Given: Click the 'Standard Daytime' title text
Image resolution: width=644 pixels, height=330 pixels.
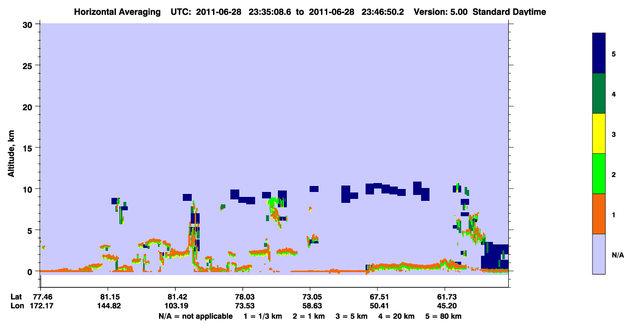Looking at the screenshot, I should [509, 12].
